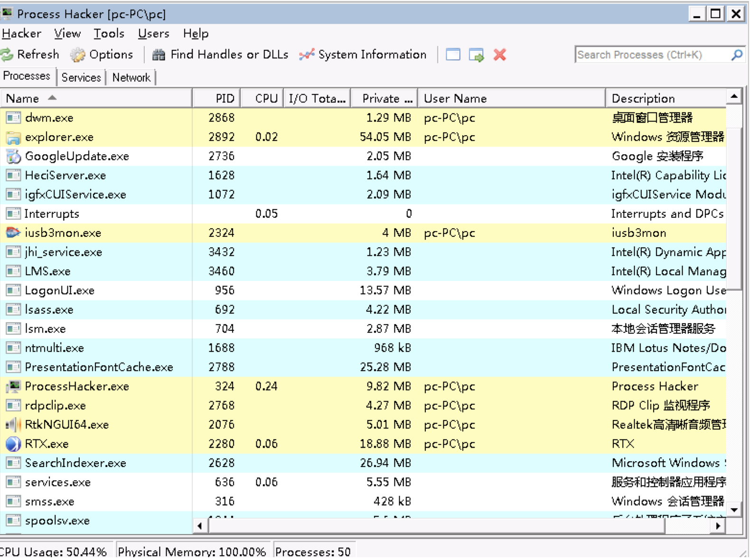Image resolution: width=750 pixels, height=560 pixels.
Task: Click the SearchIndexer.exe icon
Action: click(x=13, y=463)
